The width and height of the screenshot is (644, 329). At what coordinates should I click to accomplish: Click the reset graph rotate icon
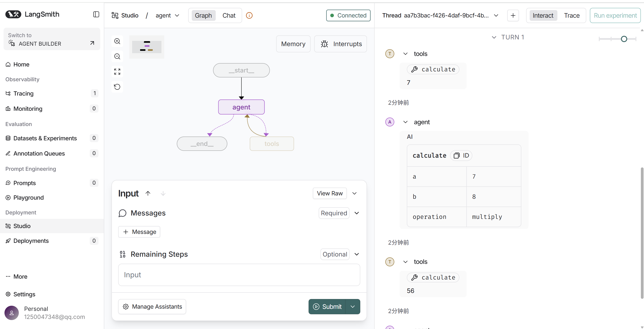click(x=117, y=87)
